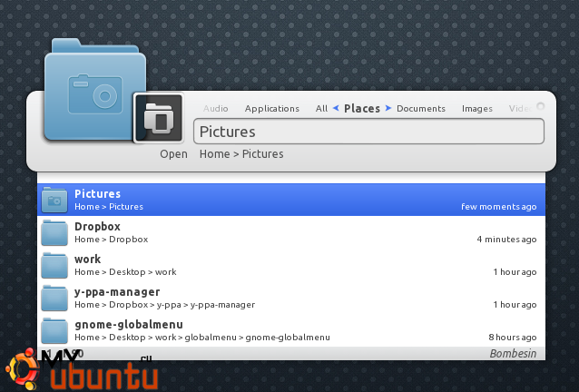This screenshot has width=579, height=392.
Task: Open the circular menu indicator at top-right
Action: tap(541, 106)
